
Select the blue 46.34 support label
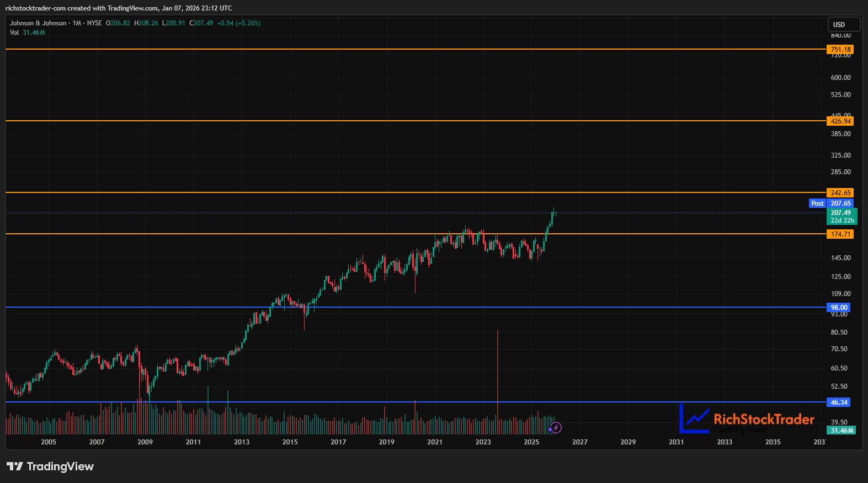839,402
